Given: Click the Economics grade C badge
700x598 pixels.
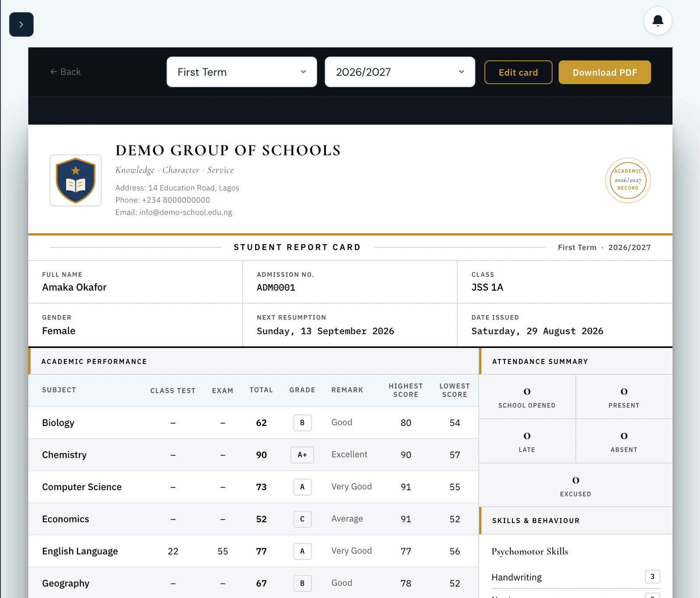Looking at the screenshot, I should click(x=302, y=519).
